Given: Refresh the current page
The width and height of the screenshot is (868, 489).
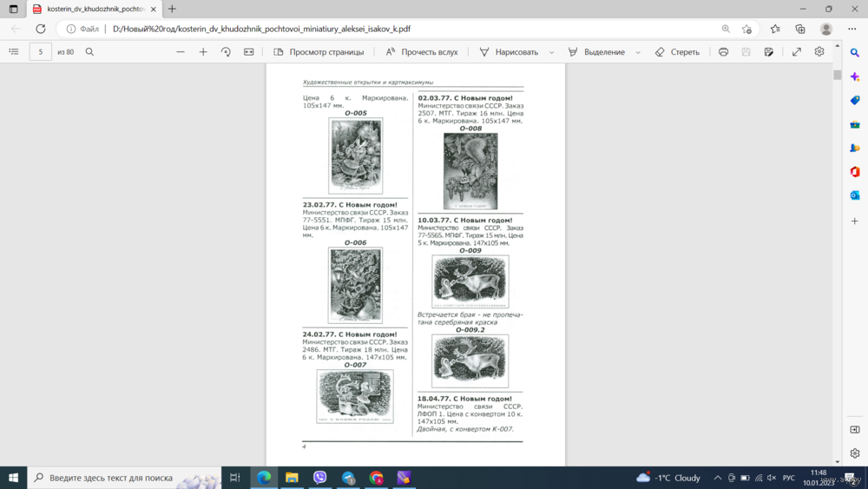Looking at the screenshot, I should (41, 29).
